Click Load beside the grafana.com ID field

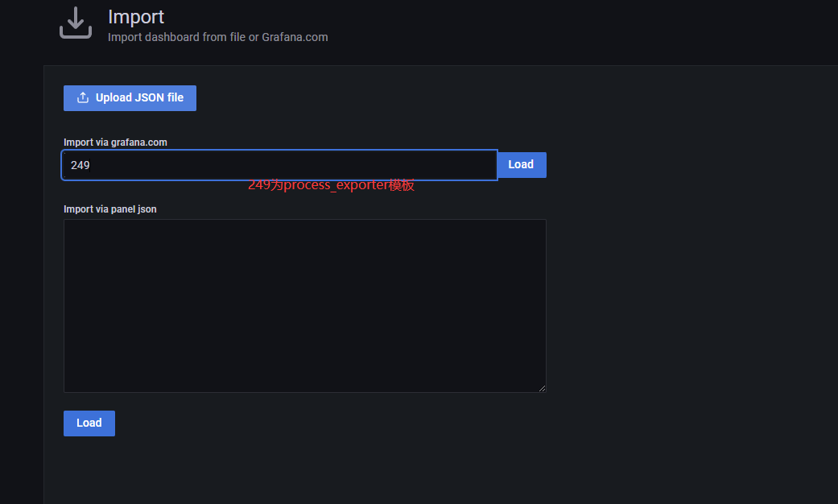pyautogui.click(x=521, y=165)
